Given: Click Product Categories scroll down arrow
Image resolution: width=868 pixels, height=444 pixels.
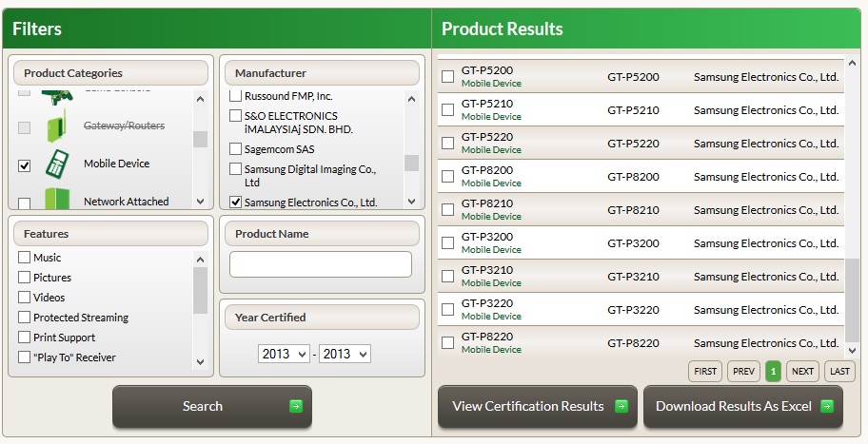Looking at the screenshot, I should (201, 202).
